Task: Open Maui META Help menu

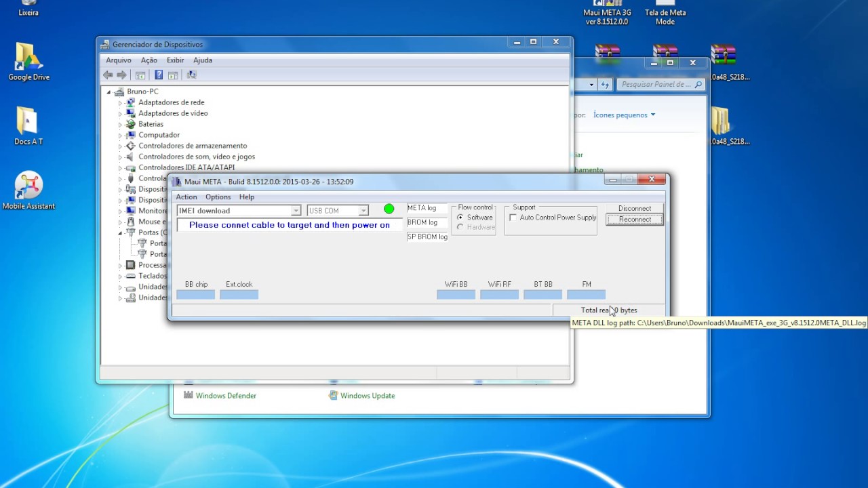Action: (x=247, y=197)
